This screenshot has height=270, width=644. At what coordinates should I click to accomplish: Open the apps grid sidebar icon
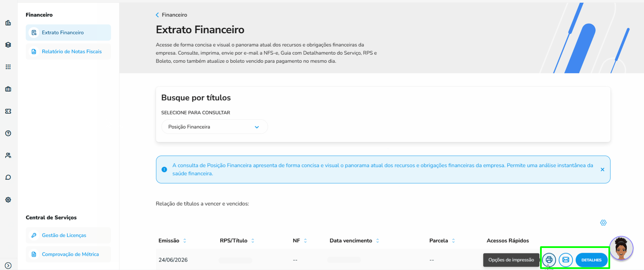8,67
